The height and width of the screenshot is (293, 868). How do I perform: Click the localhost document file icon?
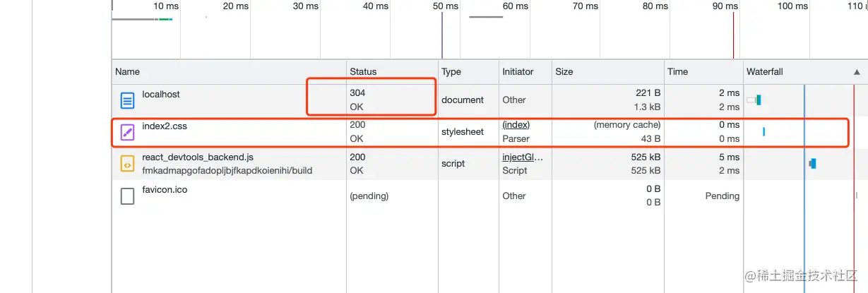click(x=127, y=100)
